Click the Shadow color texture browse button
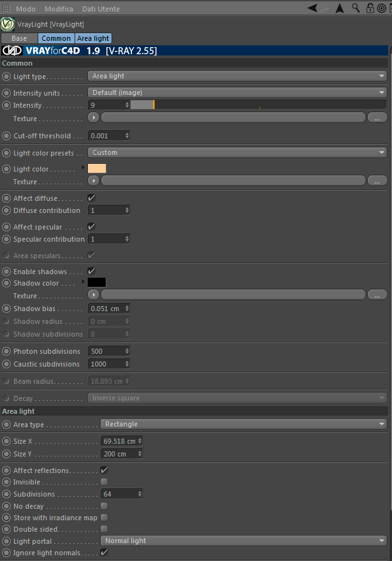Image resolution: width=392 pixels, height=561 pixels. pos(377,295)
